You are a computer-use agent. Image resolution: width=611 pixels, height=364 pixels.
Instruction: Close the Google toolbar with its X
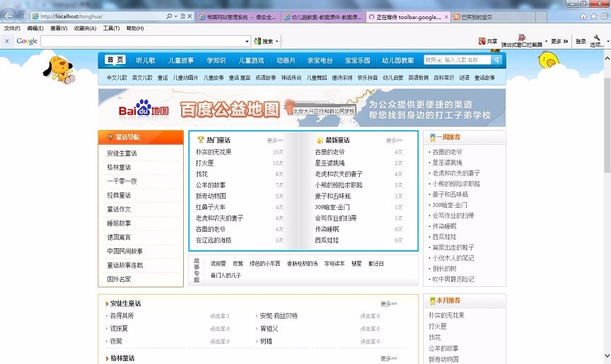(x=6, y=41)
